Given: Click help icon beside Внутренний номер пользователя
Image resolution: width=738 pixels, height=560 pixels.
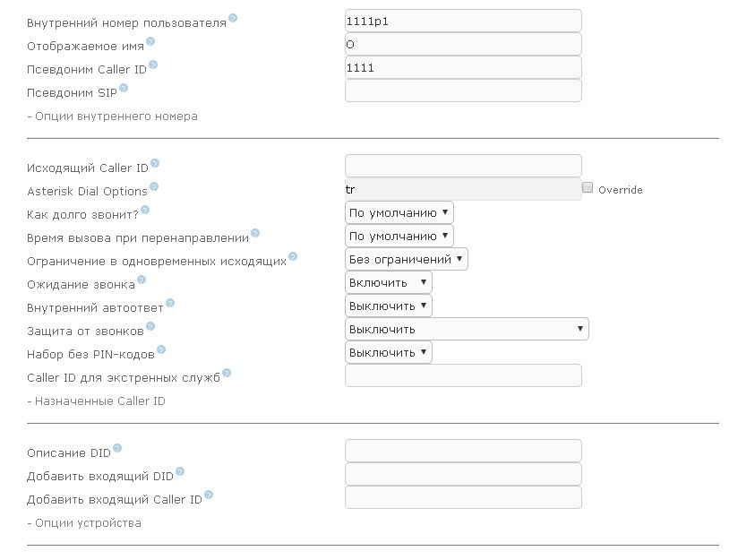Looking at the screenshot, I should tap(233, 19).
